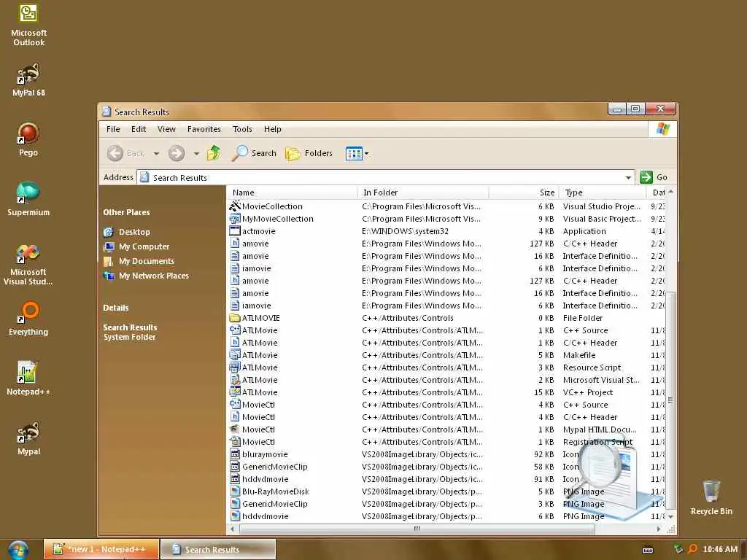
Task: Open My Computer link
Action: point(136,246)
